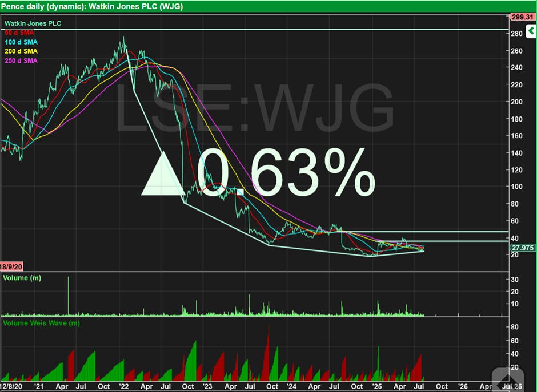Click the '22 year label on time axis
The height and width of the screenshot is (392, 537).
pos(123,386)
